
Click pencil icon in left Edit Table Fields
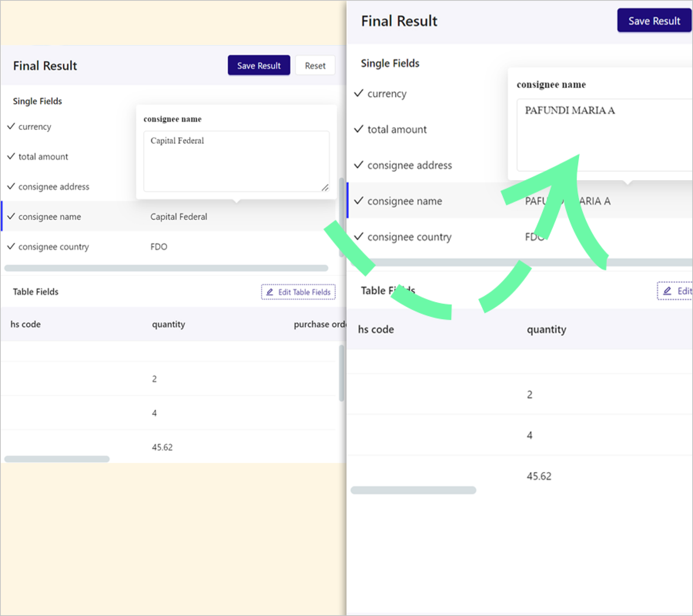click(270, 292)
